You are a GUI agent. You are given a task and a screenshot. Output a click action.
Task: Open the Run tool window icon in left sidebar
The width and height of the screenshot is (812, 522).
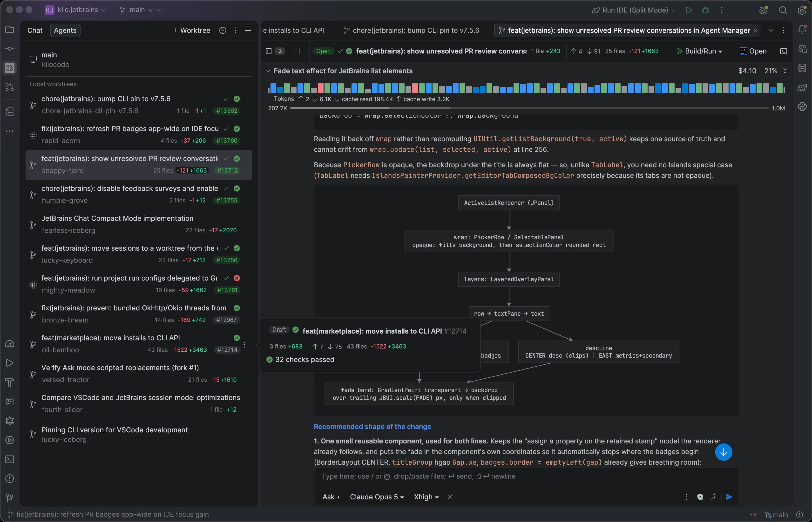9,363
